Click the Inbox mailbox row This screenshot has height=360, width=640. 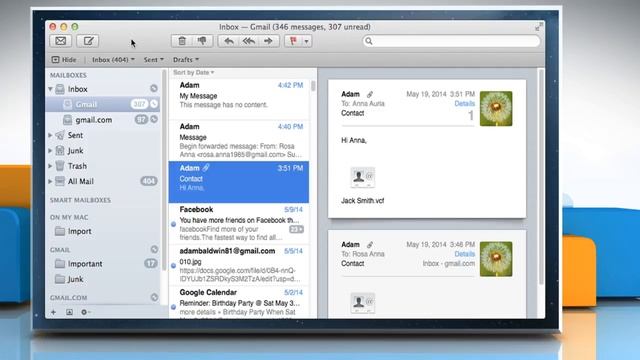tap(103, 89)
